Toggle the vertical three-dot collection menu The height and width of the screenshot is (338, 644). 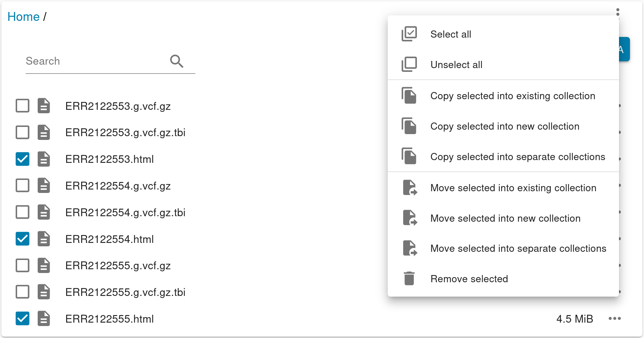pyautogui.click(x=618, y=12)
